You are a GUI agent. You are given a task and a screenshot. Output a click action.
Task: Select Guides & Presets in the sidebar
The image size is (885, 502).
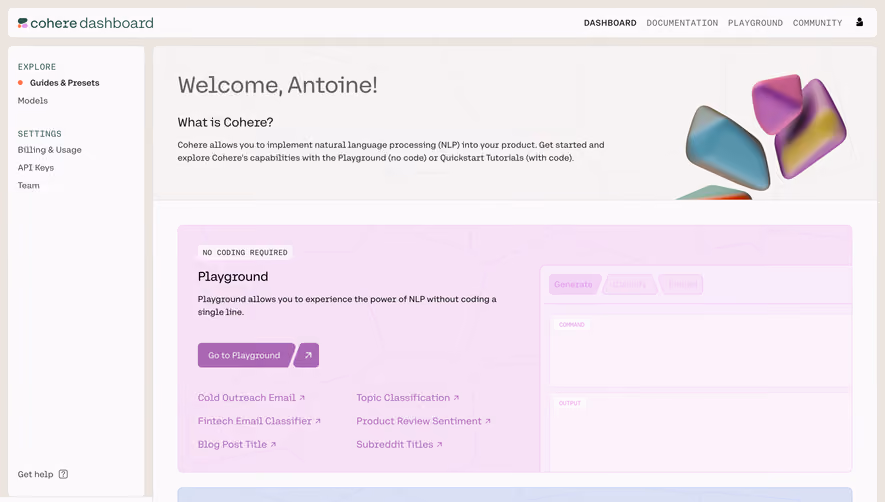click(64, 83)
